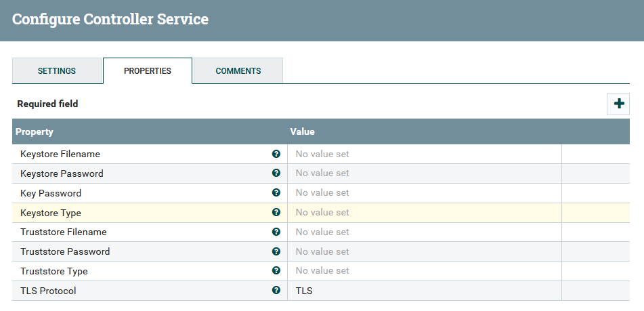The height and width of the screenshot is (311, 644).
Task: Click help icon for Keystore Type
Action: click(276, 212)
